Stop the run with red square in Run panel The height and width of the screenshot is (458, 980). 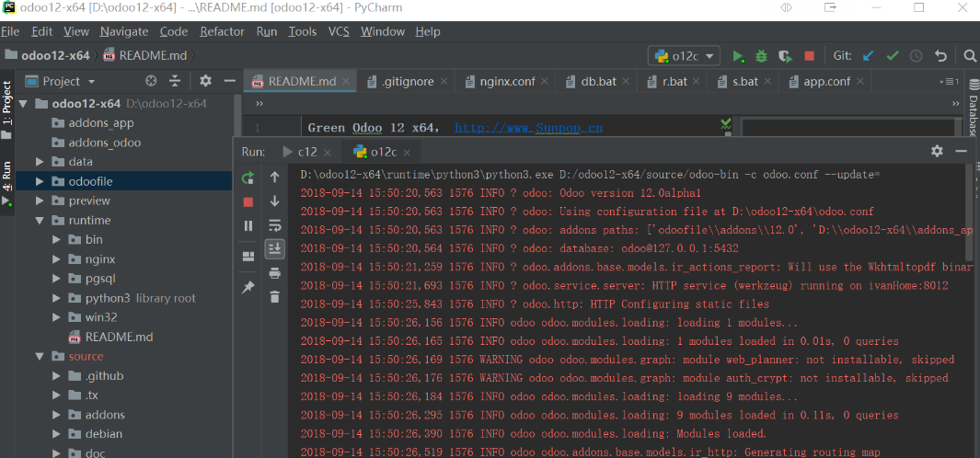(x=248, y=201)
